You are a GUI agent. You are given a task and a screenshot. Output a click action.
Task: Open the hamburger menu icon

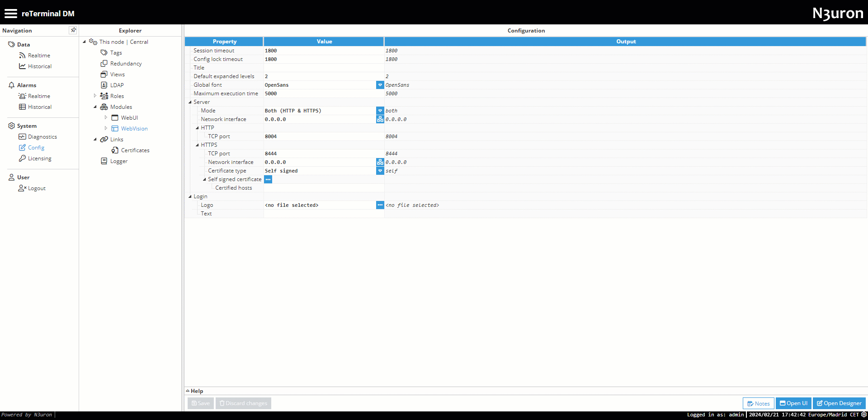(x=10, y=14)
